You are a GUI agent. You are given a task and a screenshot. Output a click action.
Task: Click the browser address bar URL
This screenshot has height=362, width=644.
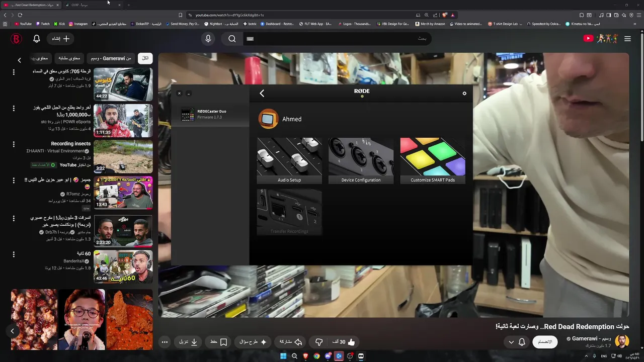(x=229, y=15)
